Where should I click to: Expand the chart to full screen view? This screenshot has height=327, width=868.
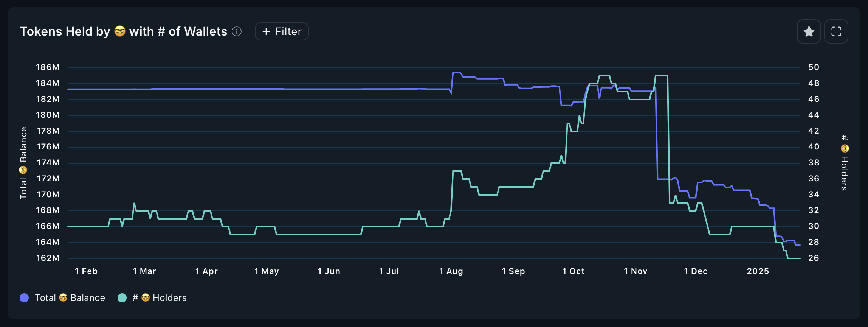(836, 31)
